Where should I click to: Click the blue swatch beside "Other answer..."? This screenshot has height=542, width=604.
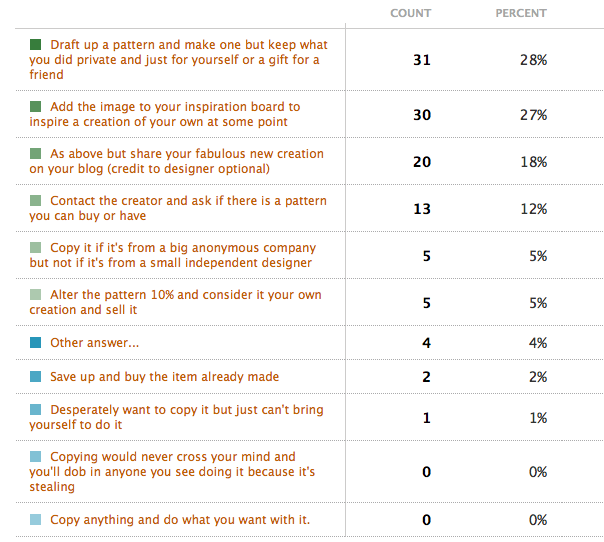click(x=36, y=343)
